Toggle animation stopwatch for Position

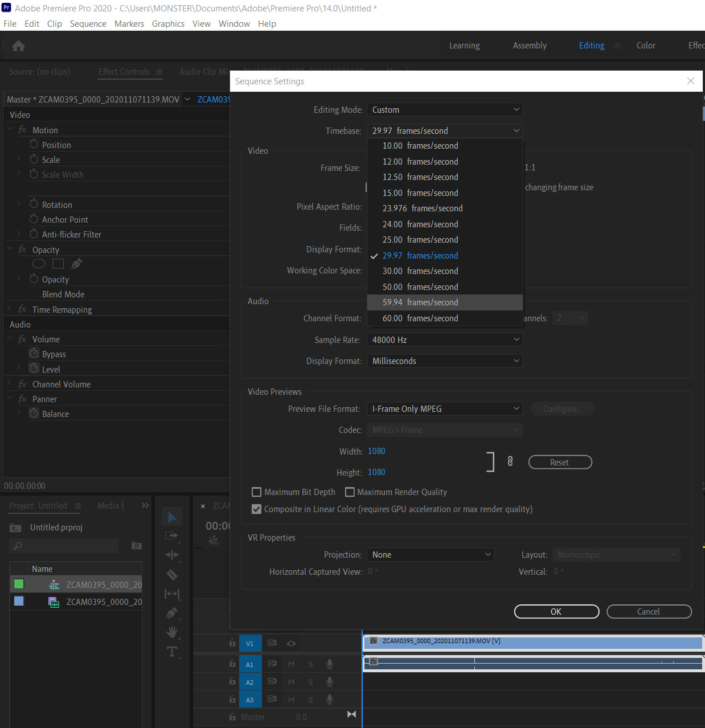click(x=34, y=144)
